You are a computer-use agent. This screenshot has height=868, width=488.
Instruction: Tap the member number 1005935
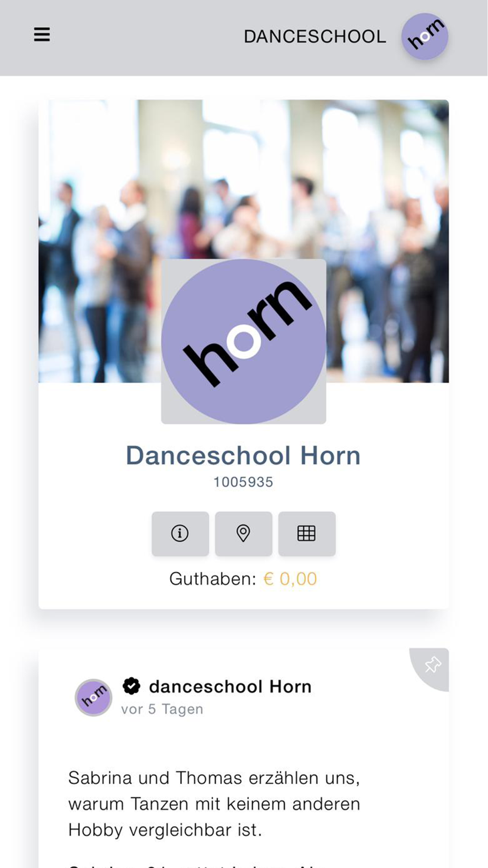pos(244,482)
